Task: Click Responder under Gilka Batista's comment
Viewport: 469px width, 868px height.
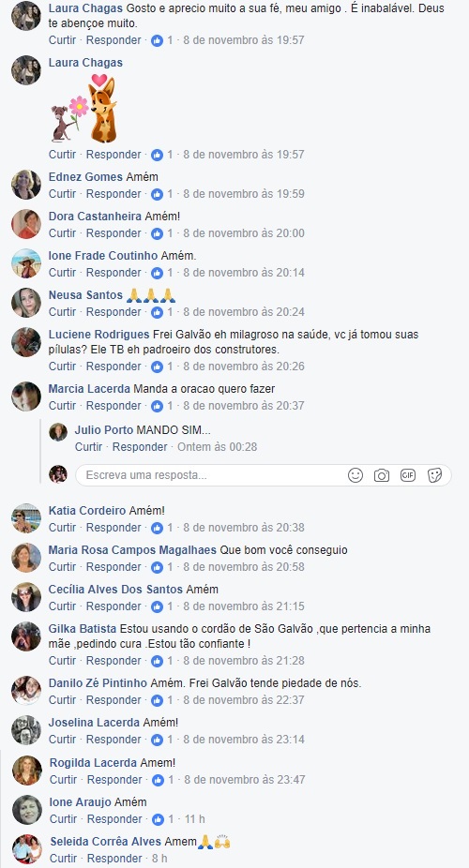Action: click(x=113, y=661)
